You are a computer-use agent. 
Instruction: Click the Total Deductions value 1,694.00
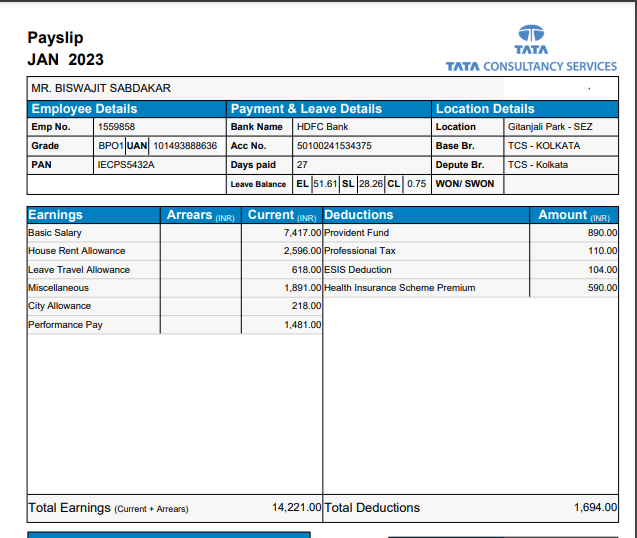tap(595, 508)
